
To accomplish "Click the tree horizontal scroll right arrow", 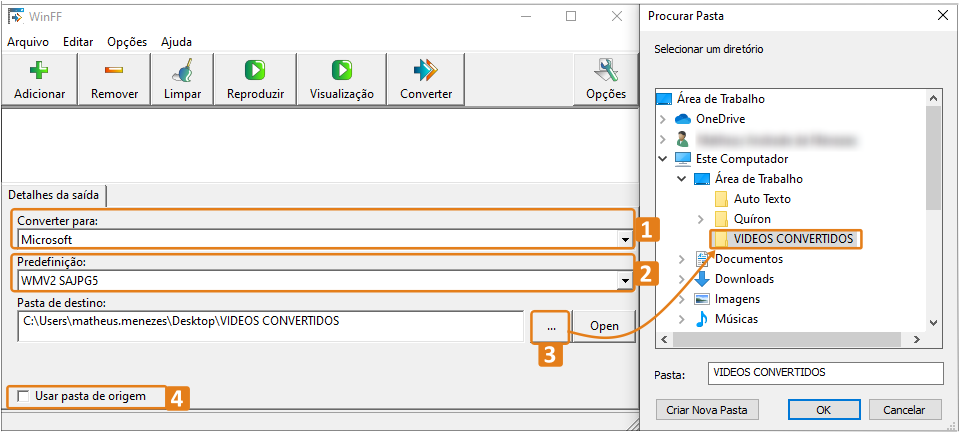I will pyautogui.click(x=916, y=339).
